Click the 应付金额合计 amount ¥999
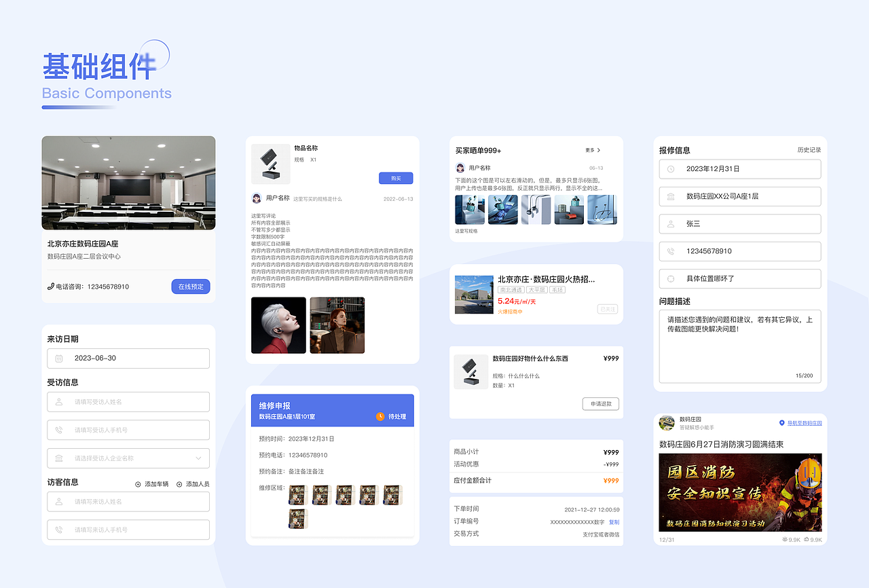Image resolution: width=869 pixels, height=588 pixels. click(x=611, y=480)
